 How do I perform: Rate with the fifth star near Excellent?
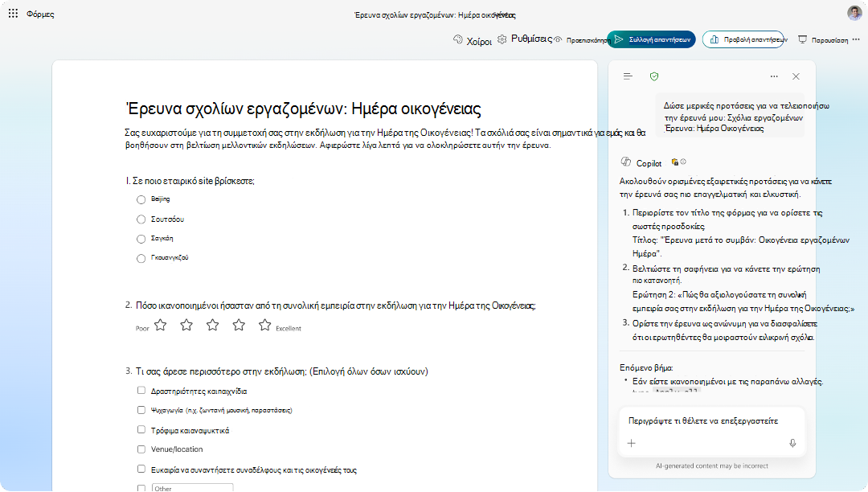(x=265, y=325)
